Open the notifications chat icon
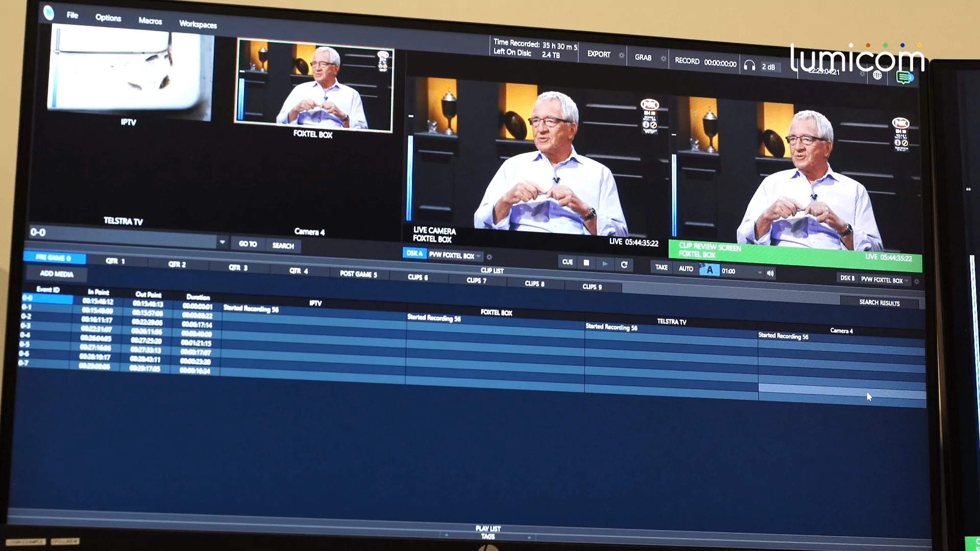 (x=904, y=78)
